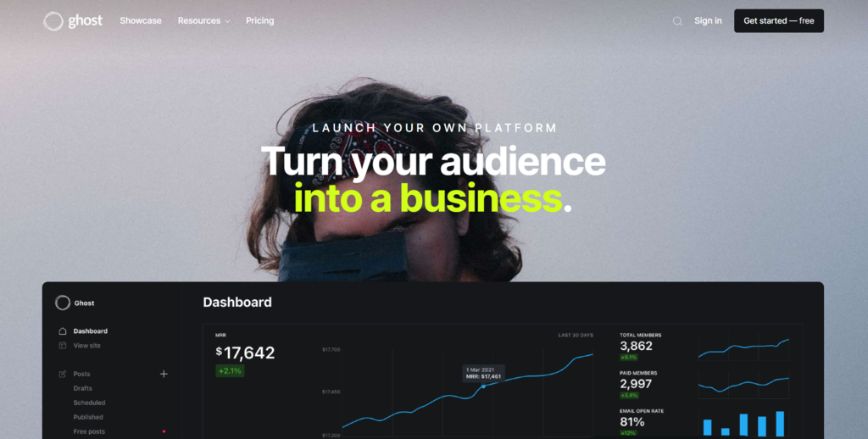Go to the Pricing page
The image size is (868, 439).
pos(259,20)
